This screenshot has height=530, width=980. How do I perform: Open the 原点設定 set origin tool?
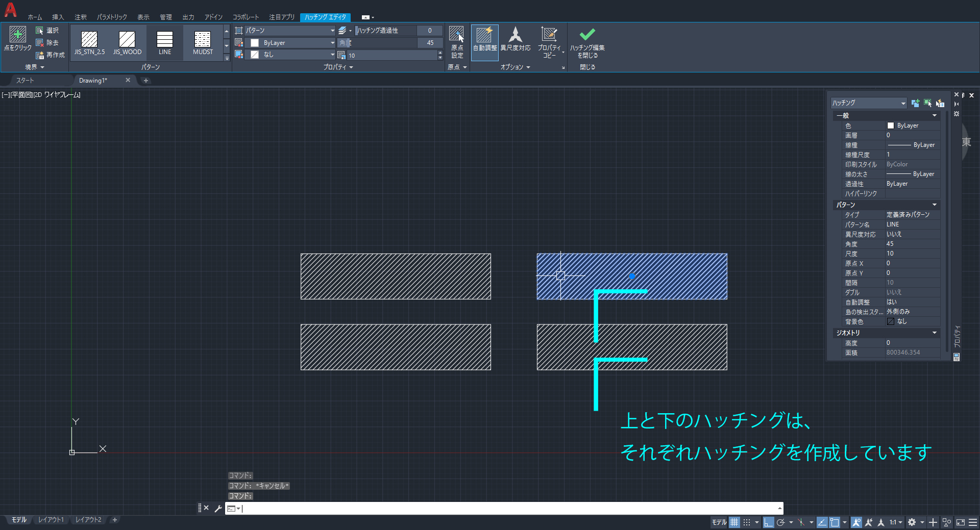(x=457, y=43)
